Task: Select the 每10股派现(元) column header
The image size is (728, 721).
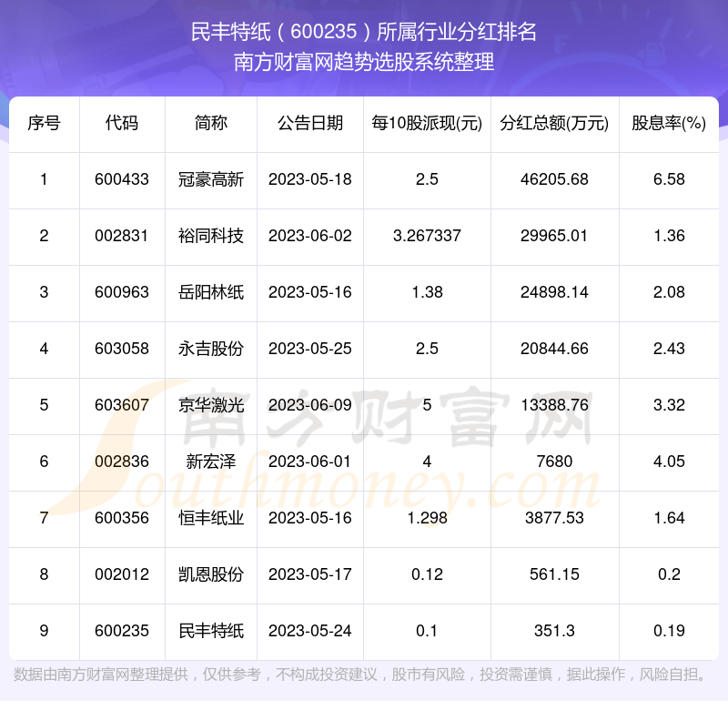Action: coord(427,123)
